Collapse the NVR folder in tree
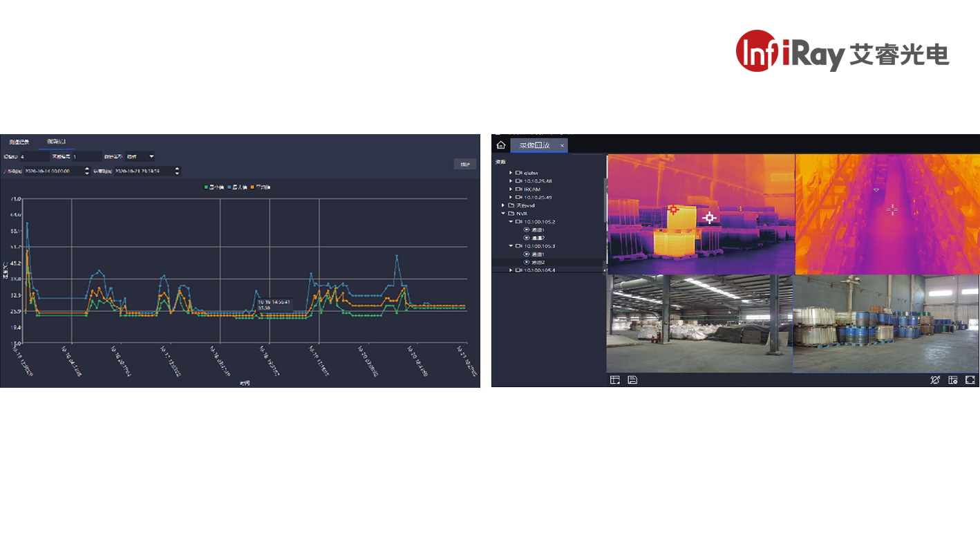980x551 pixels. tap(503, 214)
